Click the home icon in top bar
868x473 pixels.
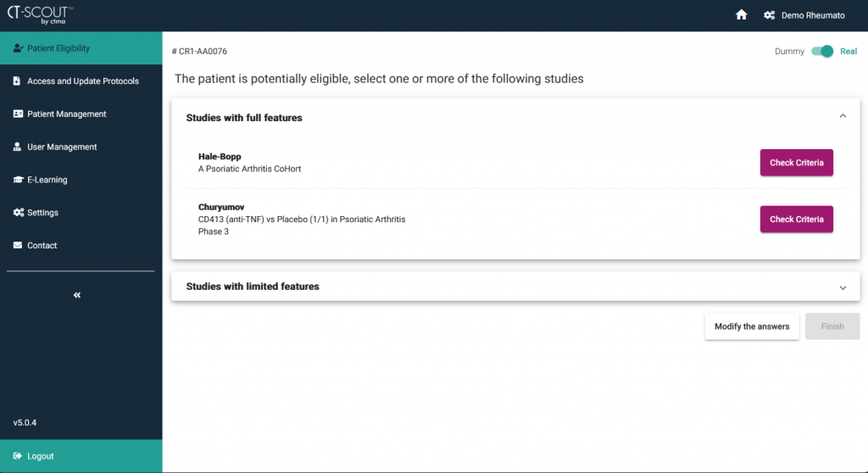coord(741,15)
